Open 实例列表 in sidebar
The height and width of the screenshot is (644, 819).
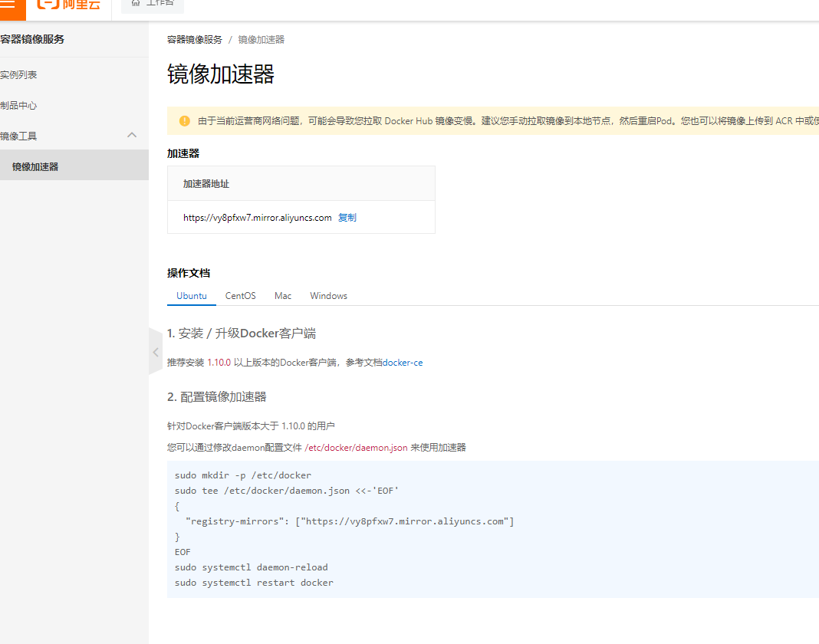click(18, 74)
